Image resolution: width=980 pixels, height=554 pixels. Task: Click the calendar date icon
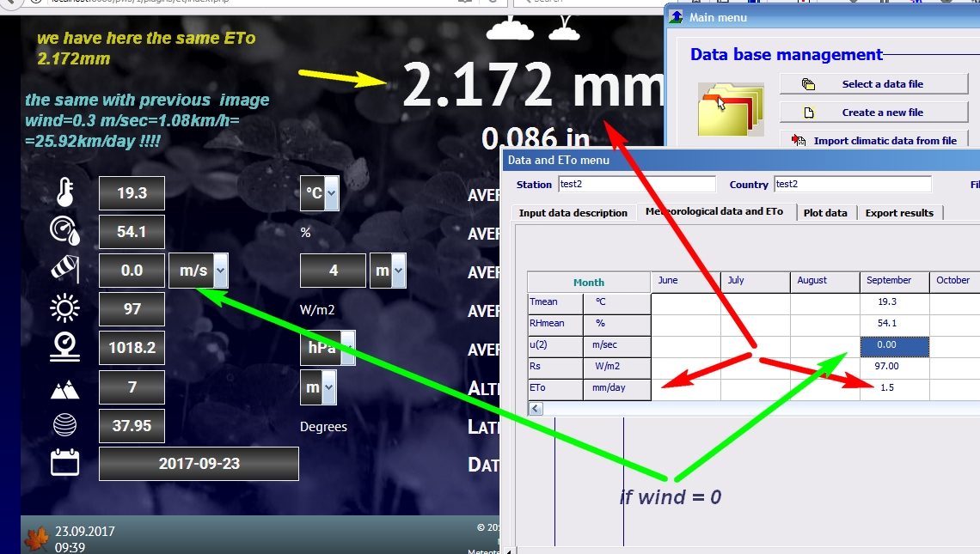[x=65, y=463]
